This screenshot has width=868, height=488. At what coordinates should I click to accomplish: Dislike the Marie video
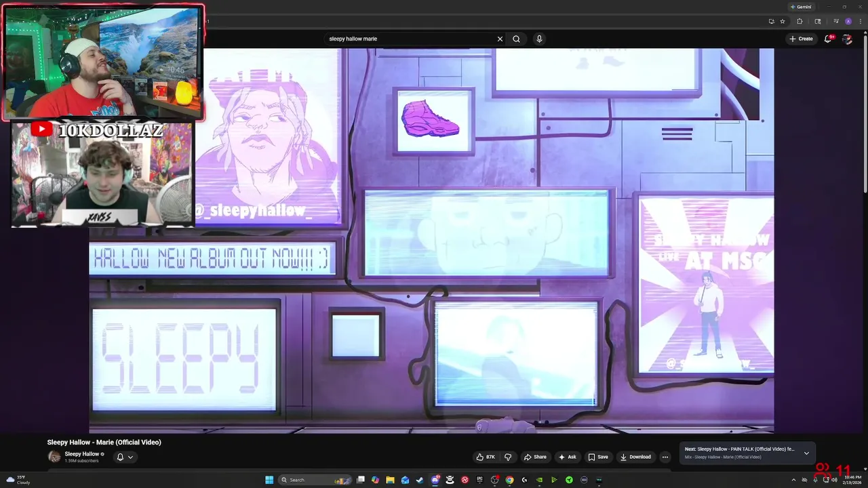(508, 457)
